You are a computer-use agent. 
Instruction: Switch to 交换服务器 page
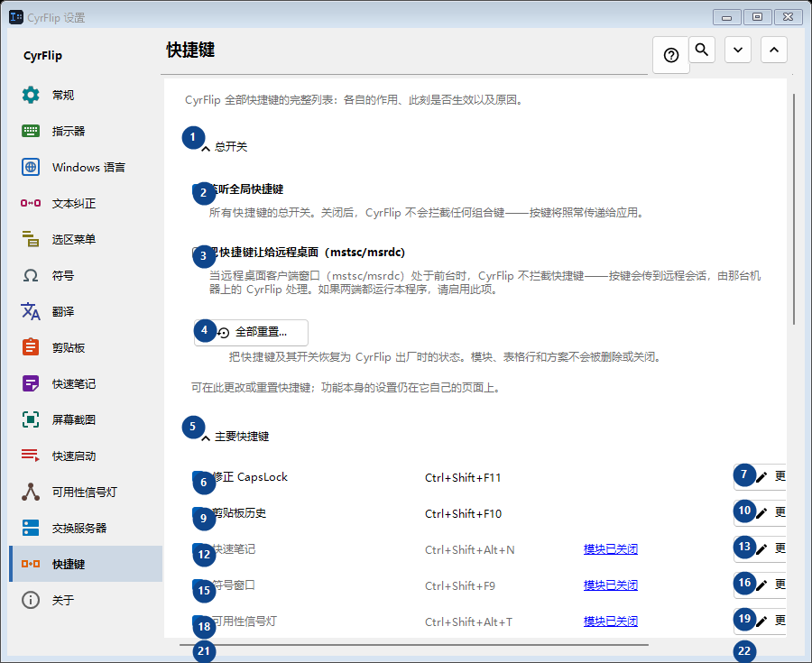[86, 528]
